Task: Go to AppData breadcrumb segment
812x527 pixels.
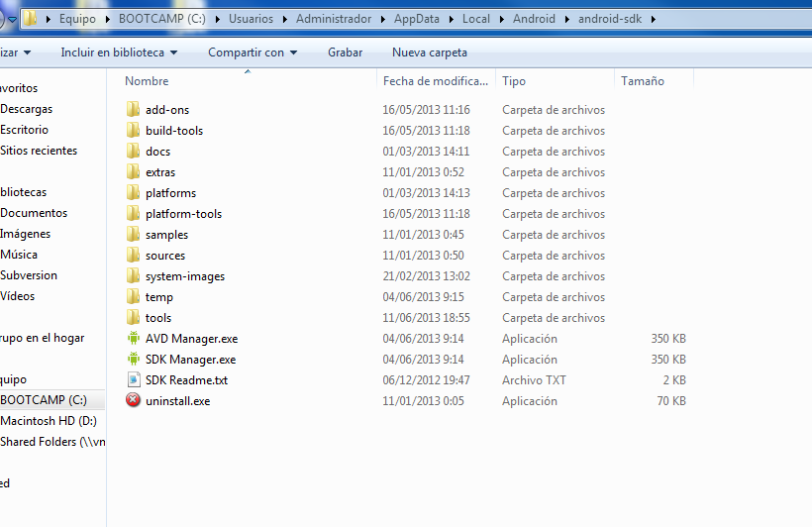Action: [x=416, y=19]
